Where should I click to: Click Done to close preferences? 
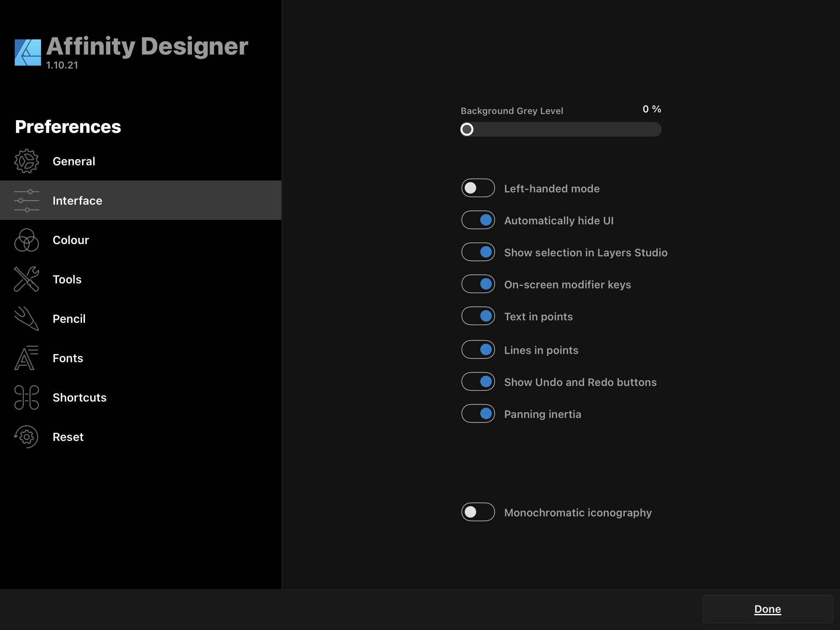point(767,609)
